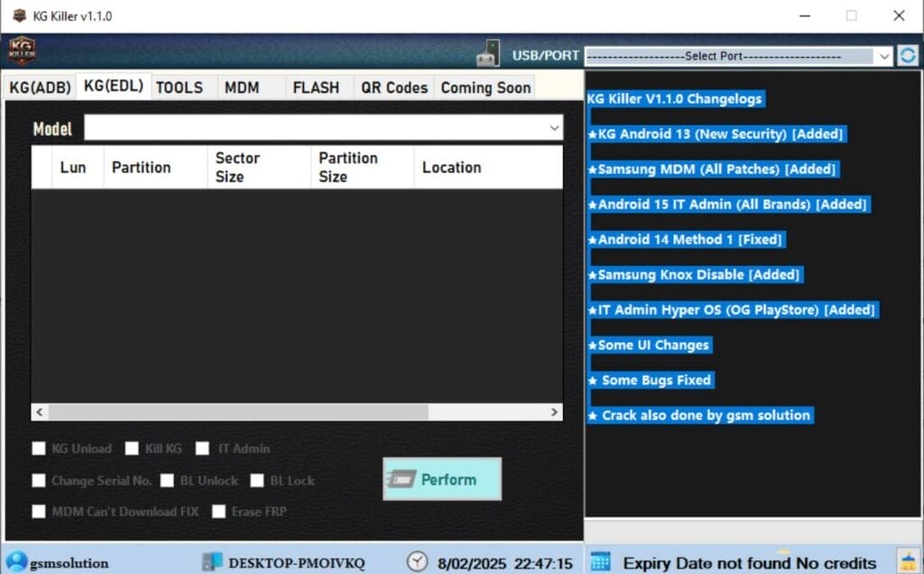Viewport: 924px width, 574px height.
Task: Refresh the USB port list
Action: (x=907, y=56)
